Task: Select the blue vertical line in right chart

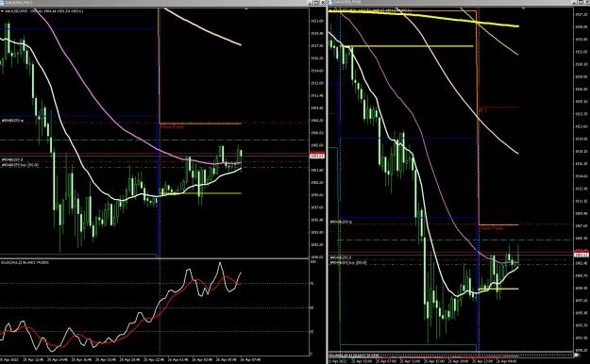Action: tap(478, 286)
